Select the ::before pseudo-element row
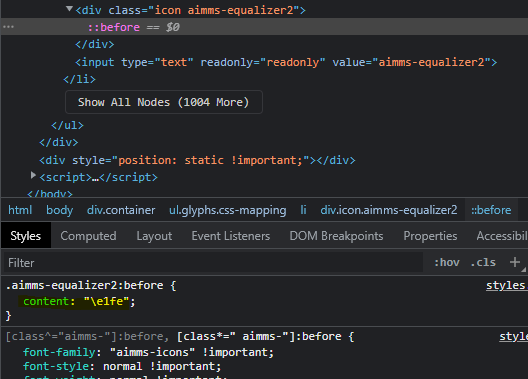 264,27
